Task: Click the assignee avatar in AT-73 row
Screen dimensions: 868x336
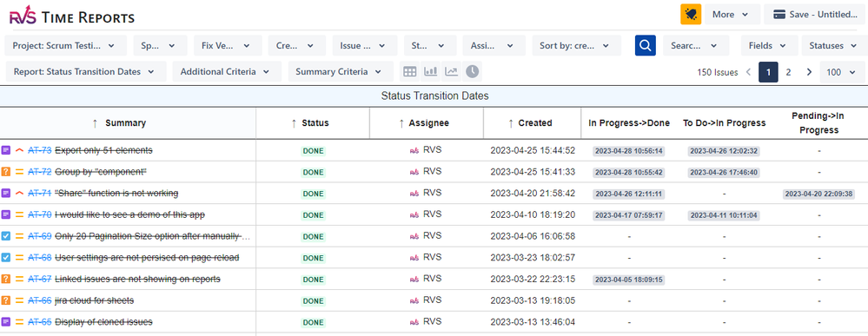Action: [414, 150]
